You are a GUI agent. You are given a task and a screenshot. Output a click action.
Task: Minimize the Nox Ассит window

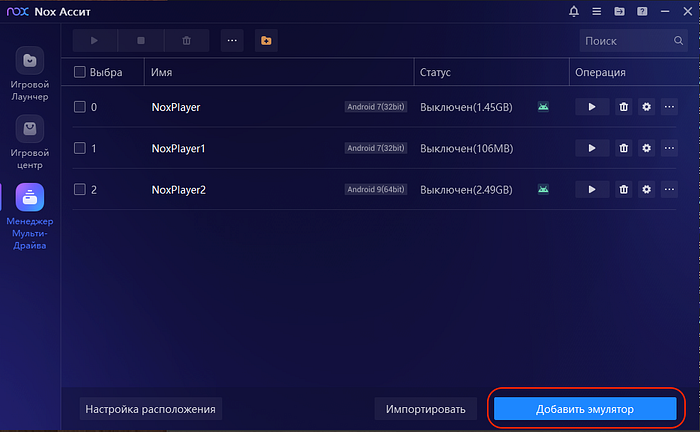click(x=665, y=11)
